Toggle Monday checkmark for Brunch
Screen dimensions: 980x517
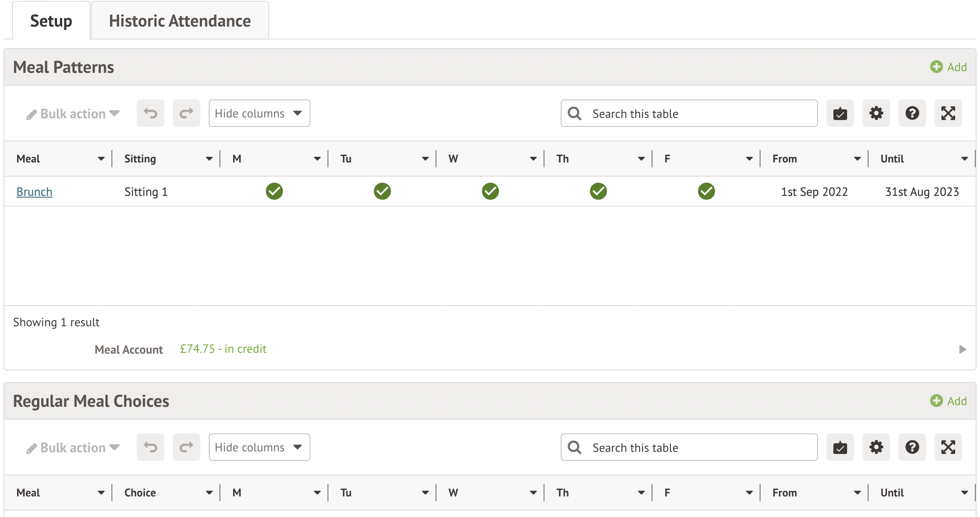point(274,191)
